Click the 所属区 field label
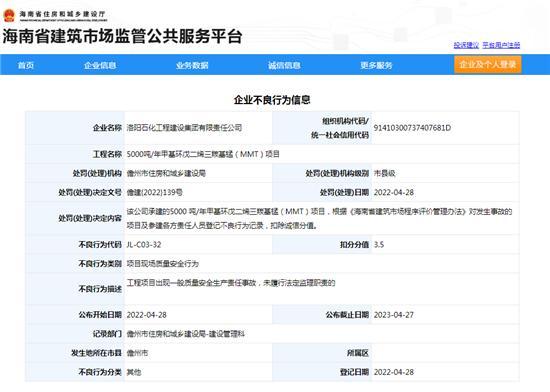 pyautogui.click(x=358, y=353)
